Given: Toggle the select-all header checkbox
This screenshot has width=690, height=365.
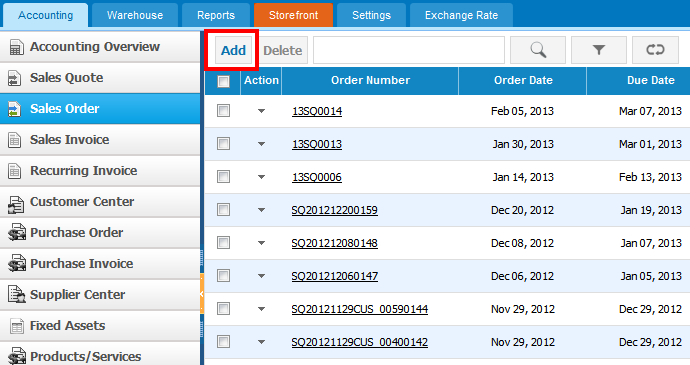Looking at the screenshot, I should coord(224,81).
